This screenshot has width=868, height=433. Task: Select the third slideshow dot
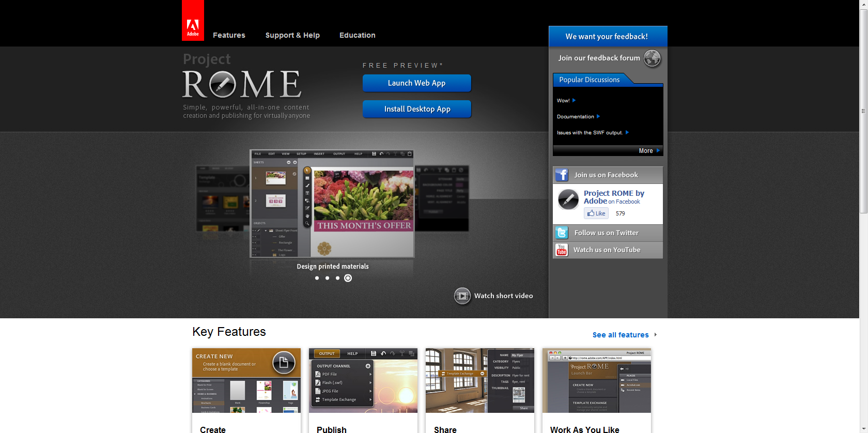point(337,278)
